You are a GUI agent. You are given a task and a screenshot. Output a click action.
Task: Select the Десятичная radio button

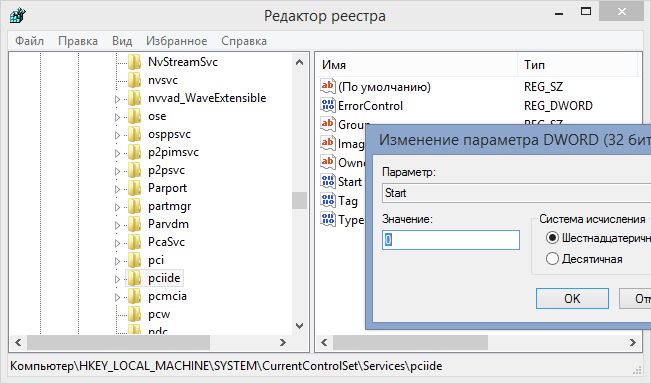[x=552, y=259]
